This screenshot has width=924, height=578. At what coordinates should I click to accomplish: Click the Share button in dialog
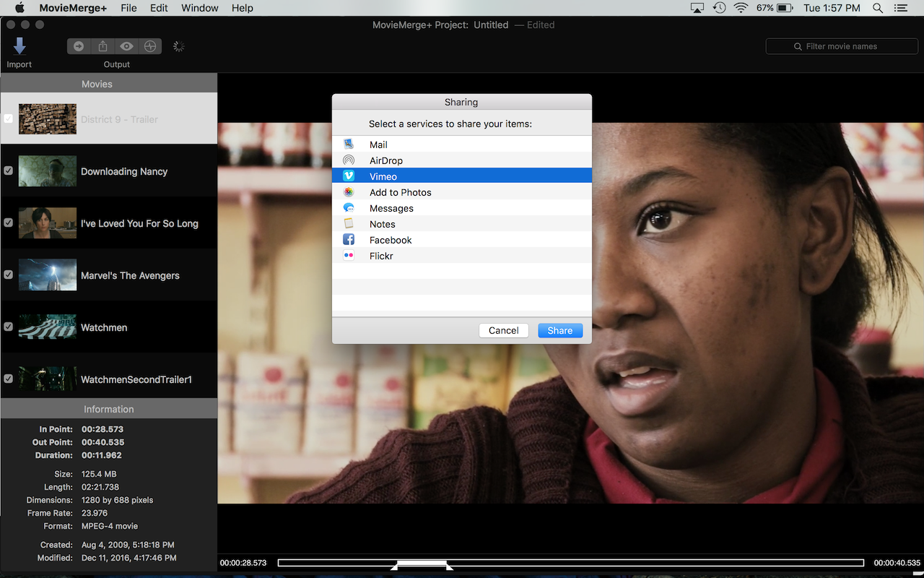click(560, 330)
